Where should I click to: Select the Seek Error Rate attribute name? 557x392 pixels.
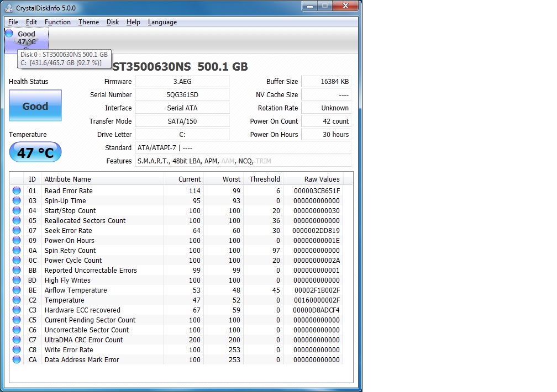tap(68, 230)
